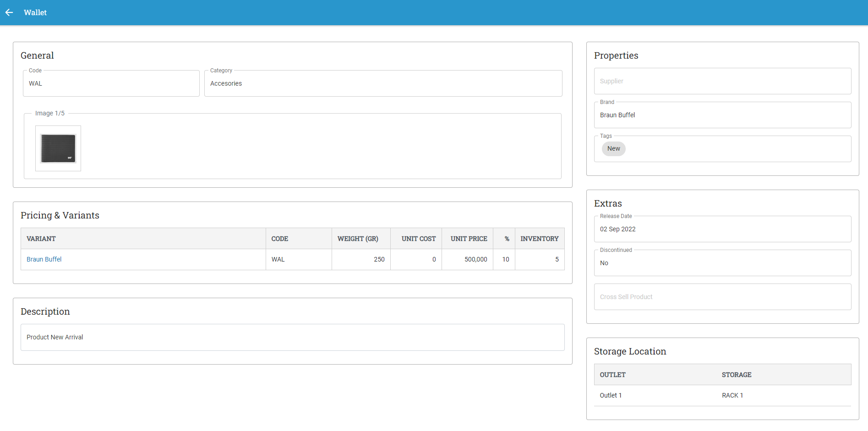Click the Tags field area
This screenshot has width=868, height=431.
pos(723,149)
